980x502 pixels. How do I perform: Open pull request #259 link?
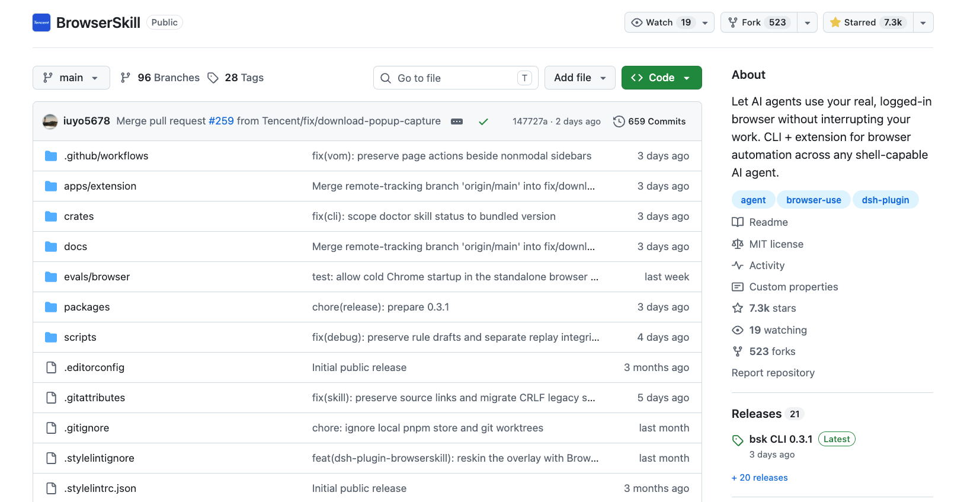coord(221,121)
